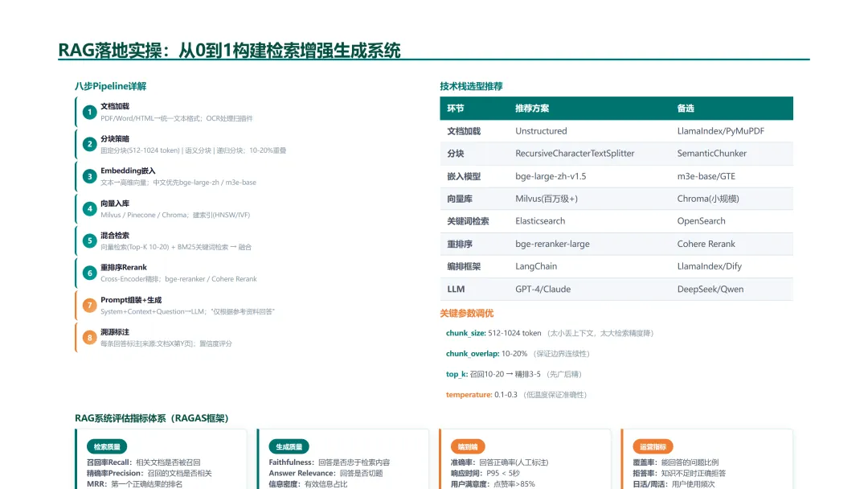Click the 编排框架 row label

tap(464, 266)
